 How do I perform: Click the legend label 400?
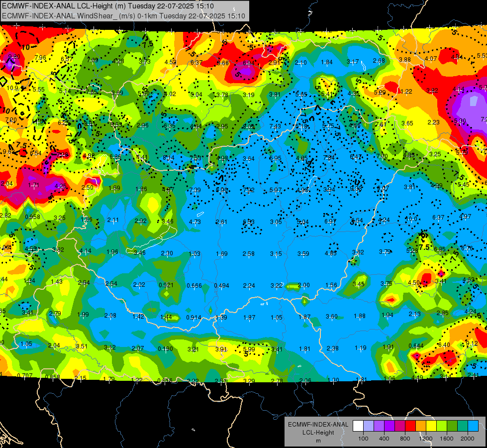pos(384,439)
